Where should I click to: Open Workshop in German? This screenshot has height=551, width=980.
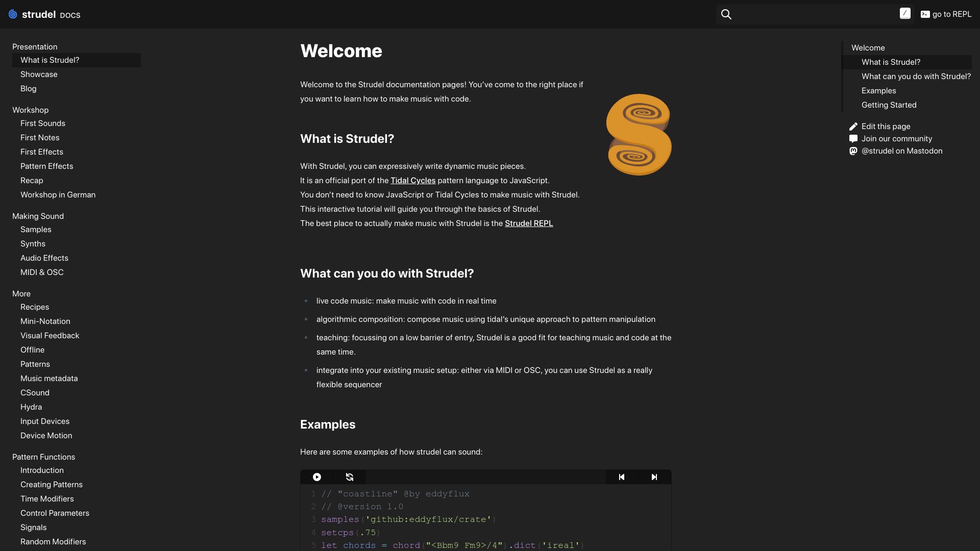(x=58, y=195)
